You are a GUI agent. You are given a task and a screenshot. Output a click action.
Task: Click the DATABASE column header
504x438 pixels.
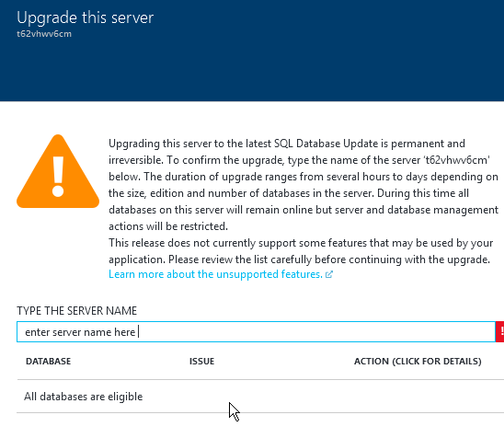[x=48, y=361]
